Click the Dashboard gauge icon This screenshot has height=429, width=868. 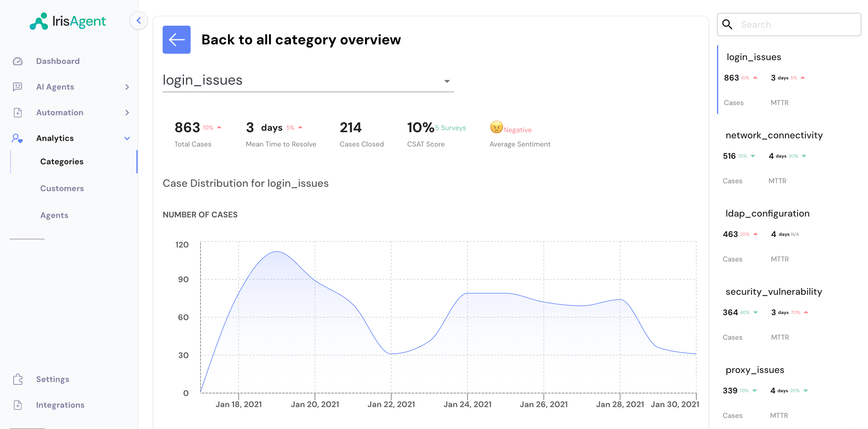[x=17, y=61]
